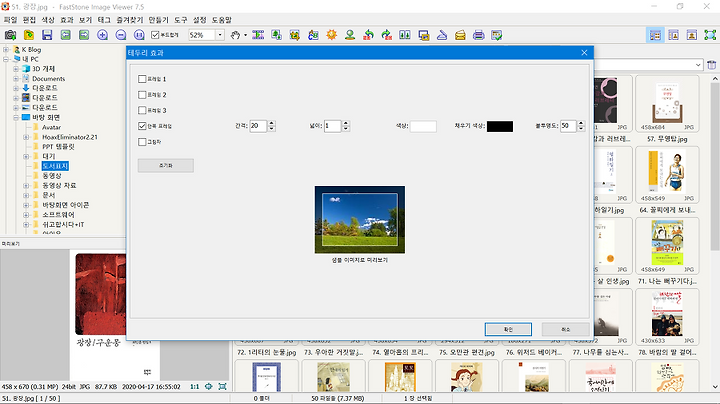The image size is (720, 404).
Task: Open the 효과 menu
Action: 67,20
